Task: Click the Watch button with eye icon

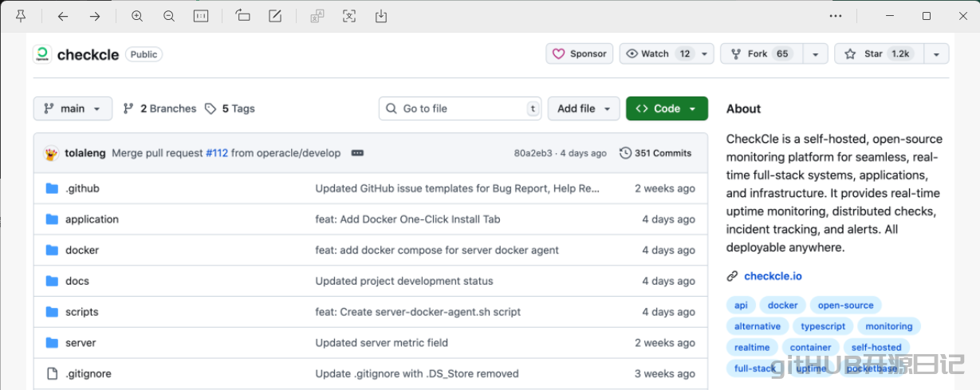Action: tap(657, 53)
